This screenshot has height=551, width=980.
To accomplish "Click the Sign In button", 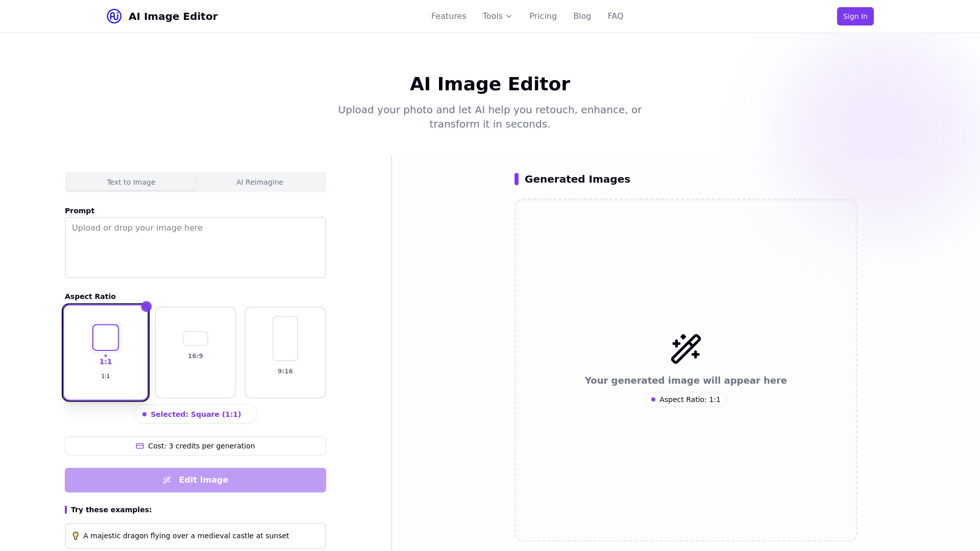I will [855, 16].
